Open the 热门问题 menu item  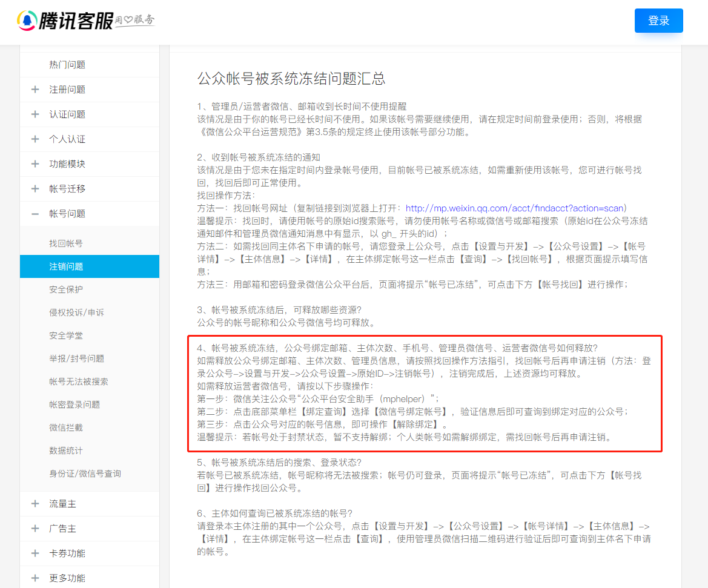pos(67,65)
